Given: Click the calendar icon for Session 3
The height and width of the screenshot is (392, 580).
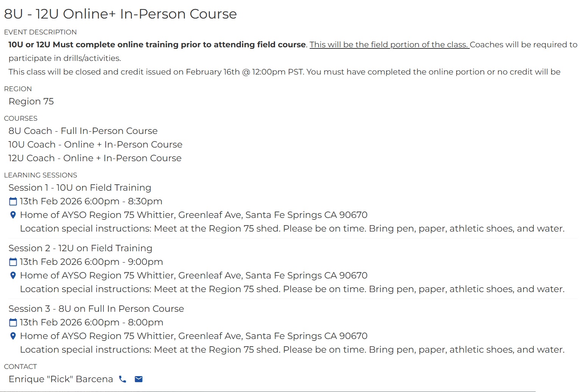Looking at the screenshot, I should (x=13, y=322).
